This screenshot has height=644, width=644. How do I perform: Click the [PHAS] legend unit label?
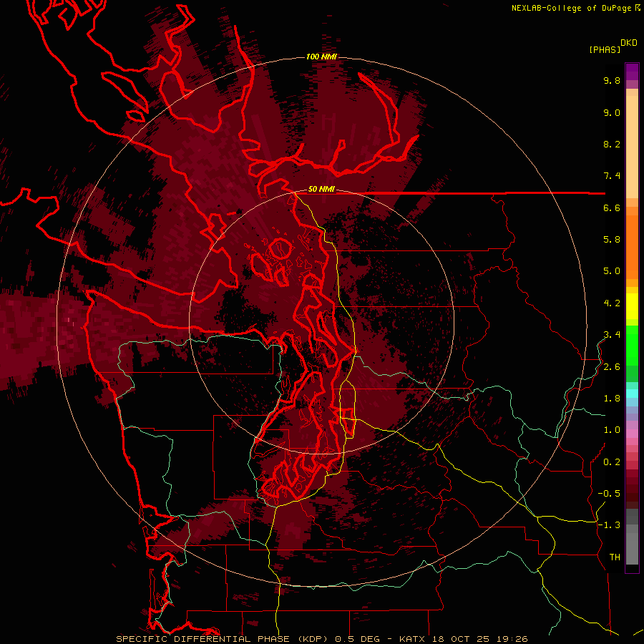click(605, 50)
